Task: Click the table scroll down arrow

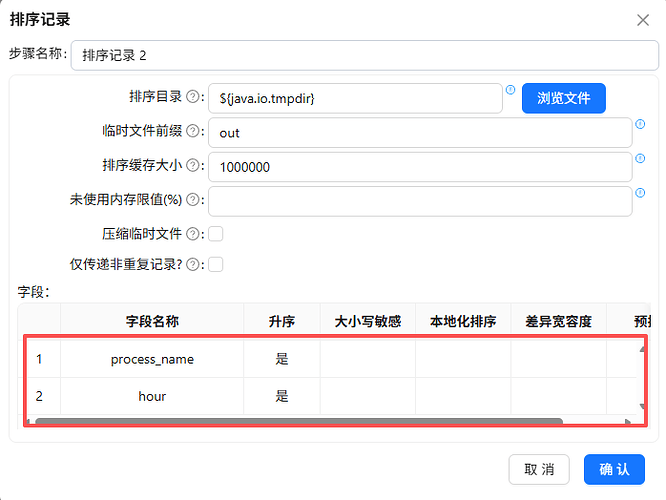Action: [642, 407]
